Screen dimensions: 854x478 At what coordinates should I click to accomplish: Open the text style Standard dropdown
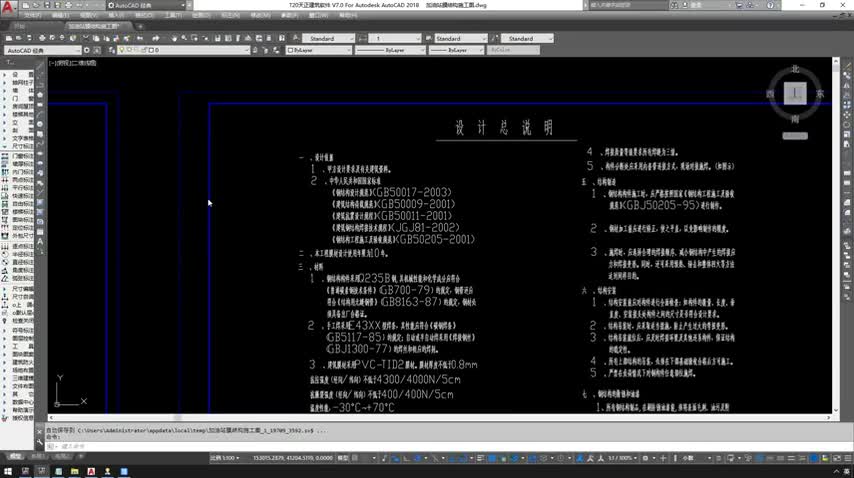328,39
